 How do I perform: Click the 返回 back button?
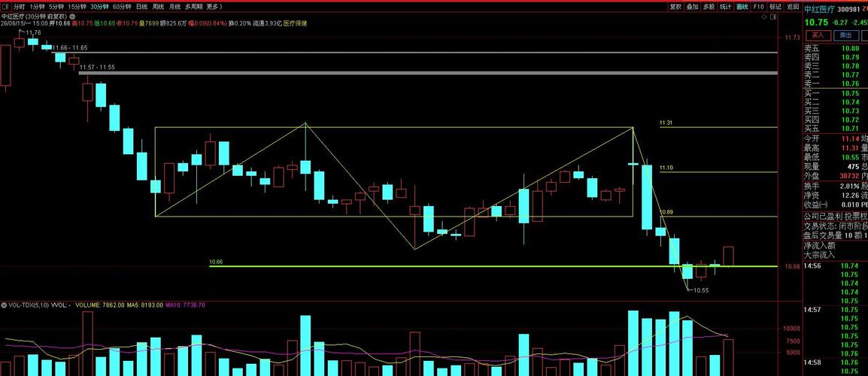792,7
